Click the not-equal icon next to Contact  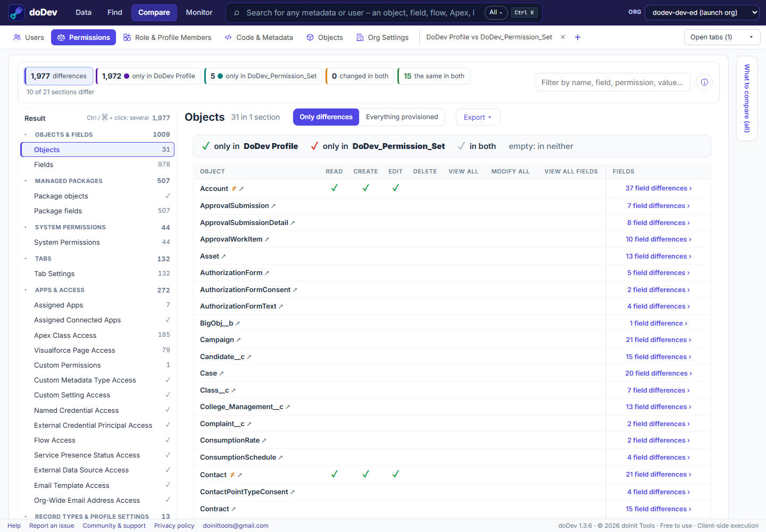(x=232, y=475)
